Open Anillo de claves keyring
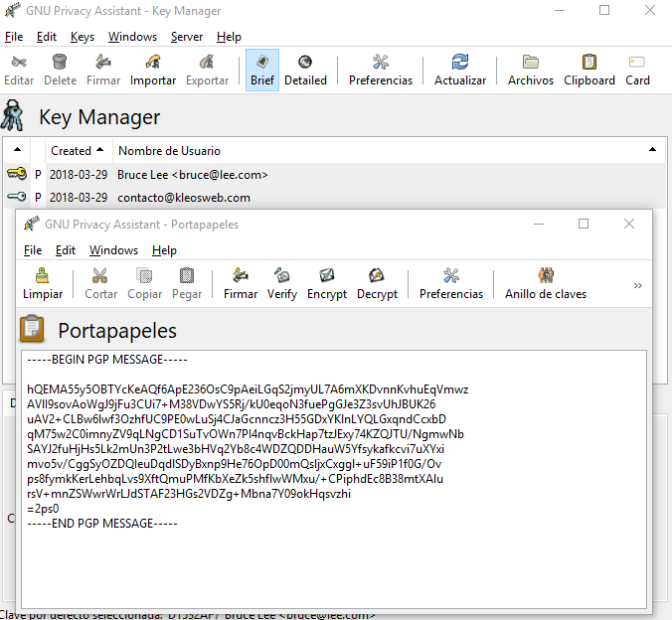Screen dimensions: 672x620 545,282
